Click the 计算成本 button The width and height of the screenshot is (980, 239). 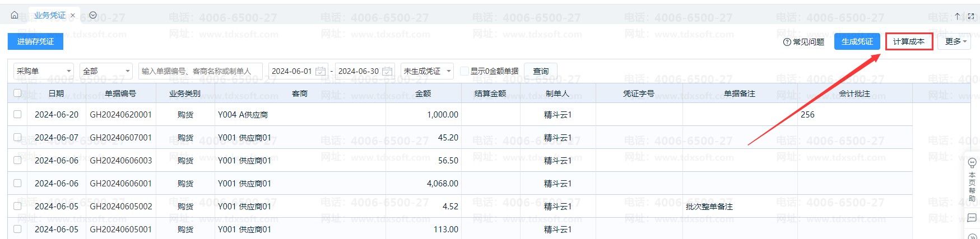[x=909, y=41]
